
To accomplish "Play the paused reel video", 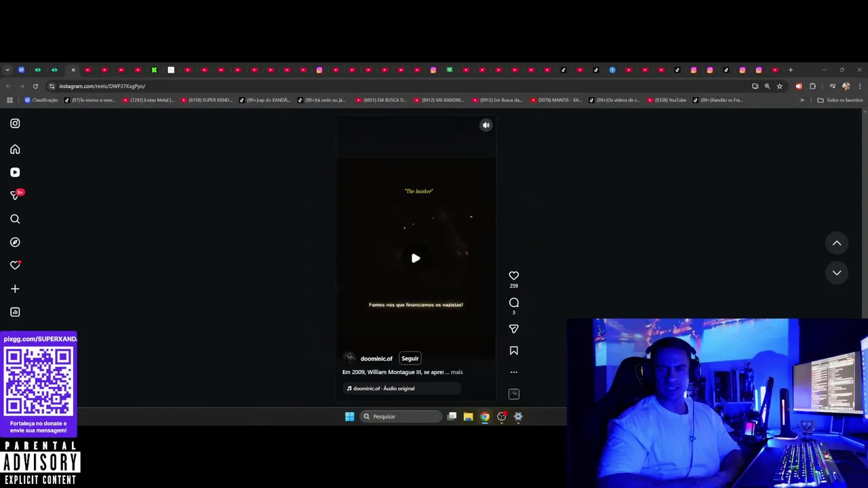I will [x=416, y=258].
